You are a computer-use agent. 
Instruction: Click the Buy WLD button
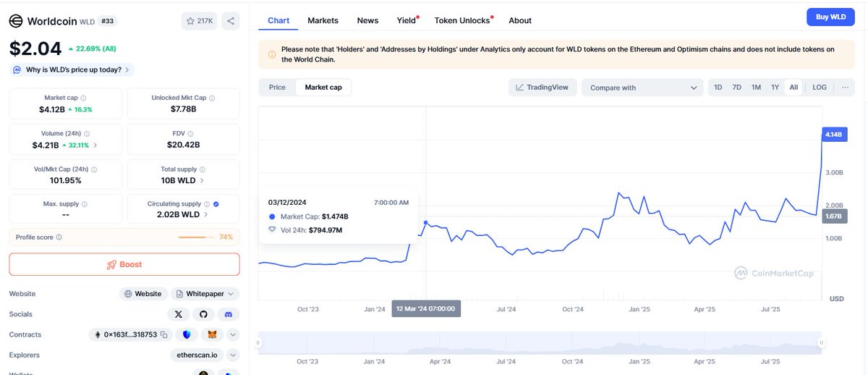click(830, 17)
